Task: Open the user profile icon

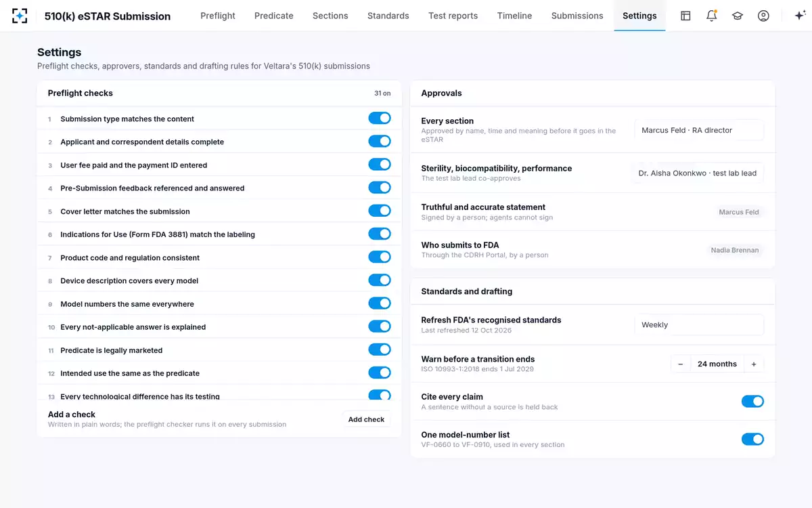Action: pyautogui.click(x=763, y=16)
